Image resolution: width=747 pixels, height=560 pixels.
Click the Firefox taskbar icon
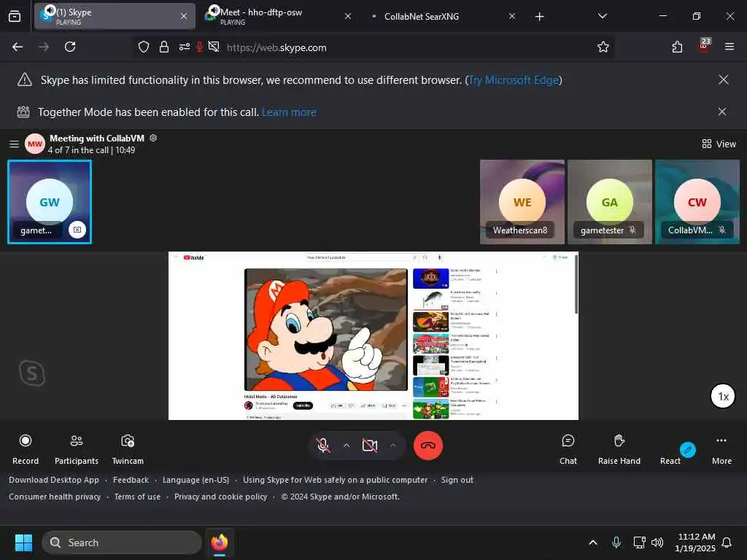pyautogui.click(x=219, y=542)
